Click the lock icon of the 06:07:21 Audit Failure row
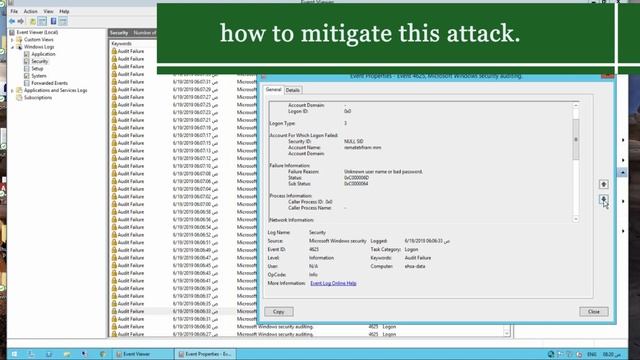The width and height of the screenshot is (640, 360). (x=114, y=120)
